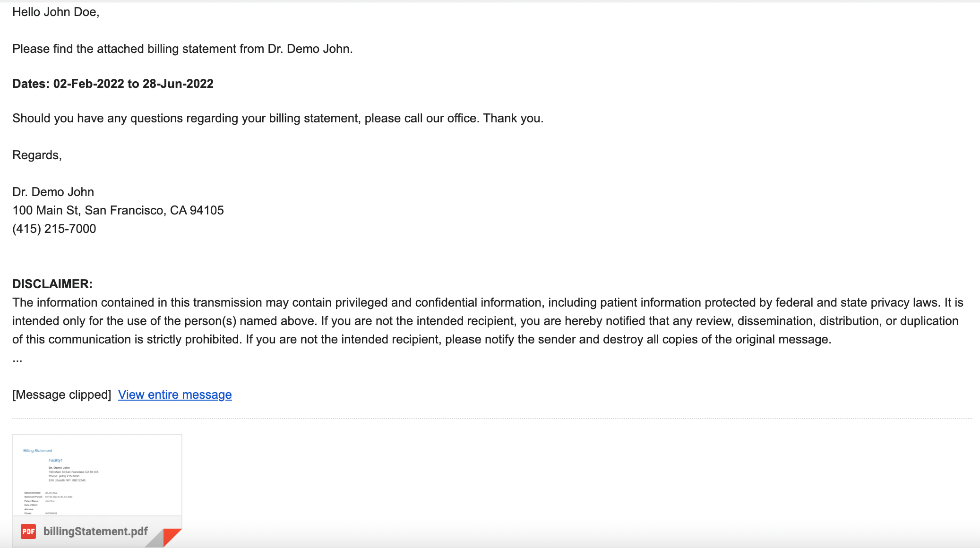980x548 pixels.
Task: Click the Facility1 heading inside the attachment preview
Action: tap(55, 459)
